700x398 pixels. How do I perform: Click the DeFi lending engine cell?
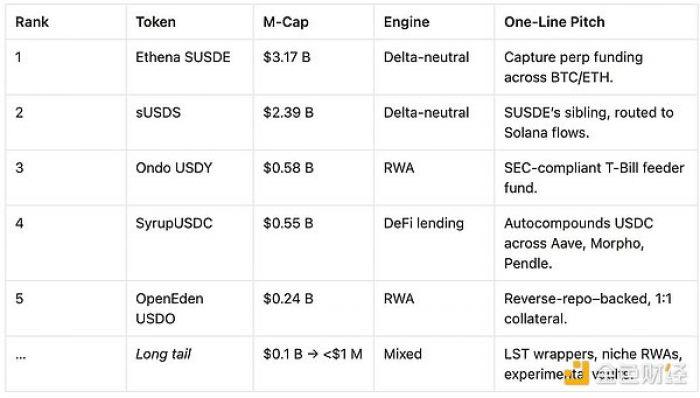pyautogui.click(x=424, y=223)
